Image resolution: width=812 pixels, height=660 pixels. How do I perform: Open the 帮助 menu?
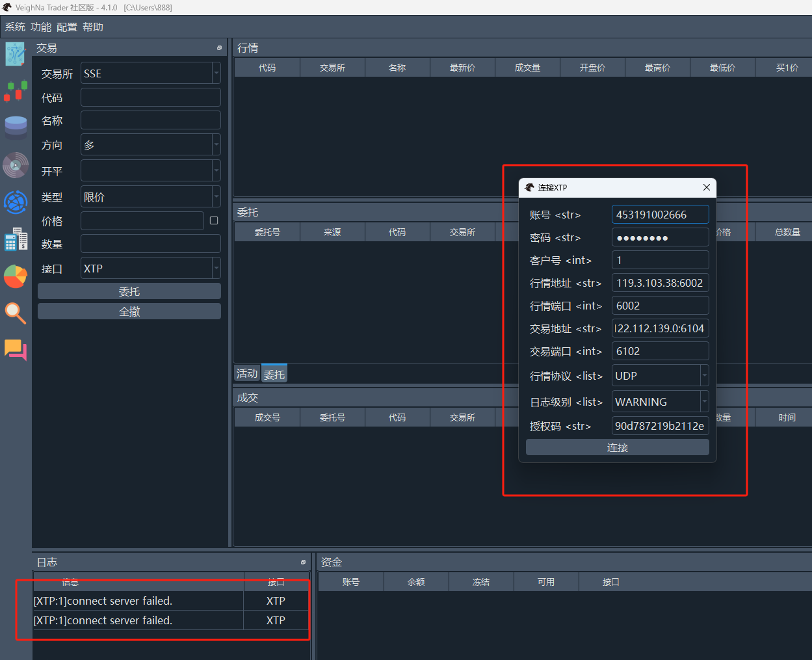click(93, 27)
